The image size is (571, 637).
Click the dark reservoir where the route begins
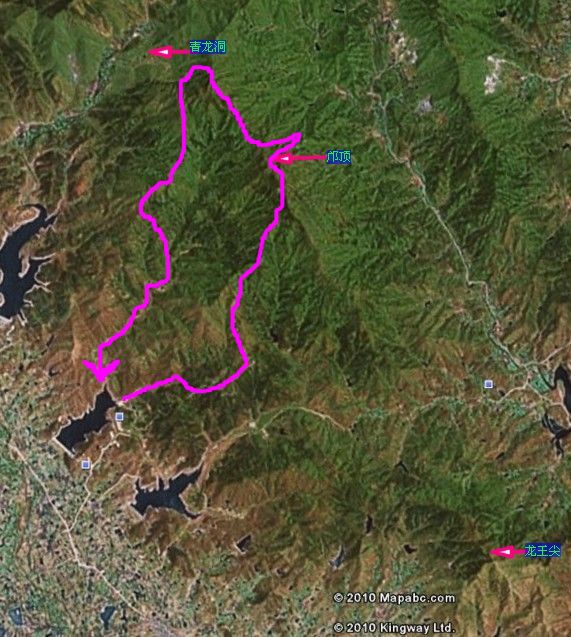point(87,420)
